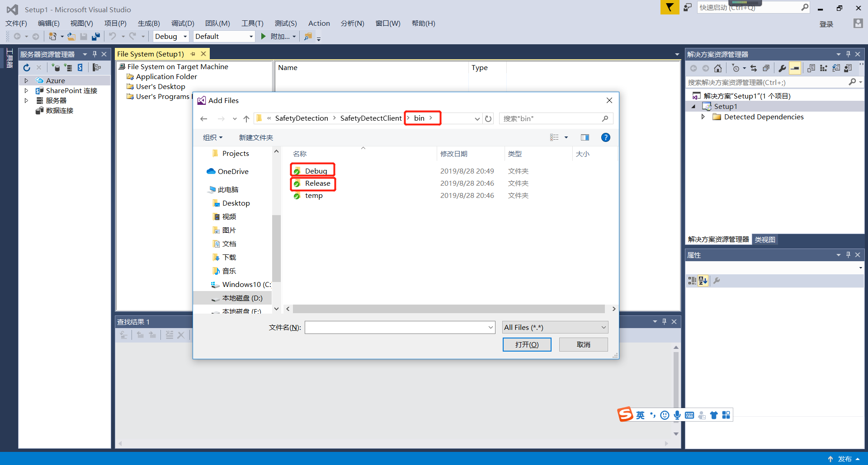Click refresh icon in Server Explorer toolbar
Screen dimensions: 868x465
(27, 68)
